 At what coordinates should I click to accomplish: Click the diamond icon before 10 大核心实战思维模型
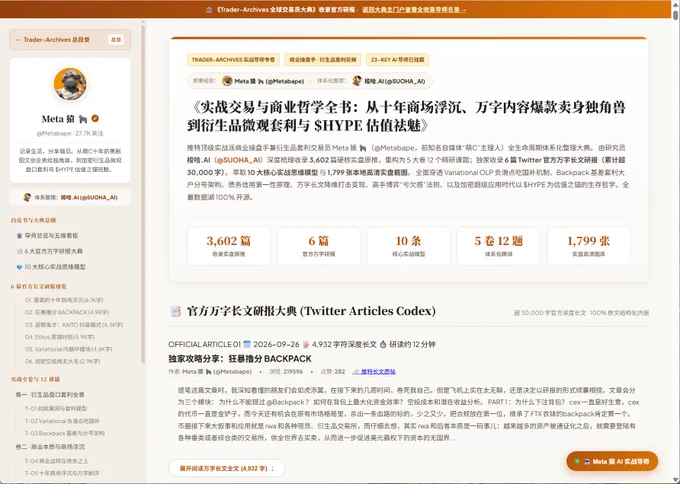click(x=19, y=267)
